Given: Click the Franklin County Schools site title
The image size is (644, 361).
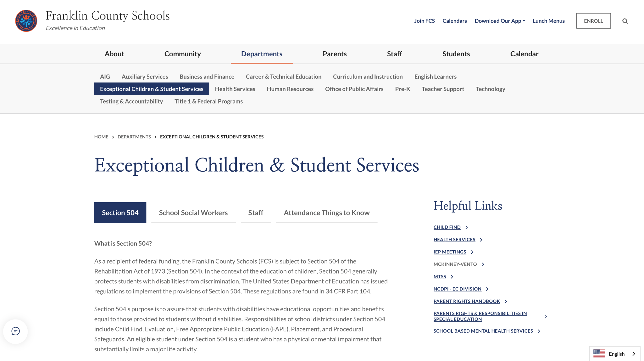Looking at the screenshot, I should coord(108,16).
